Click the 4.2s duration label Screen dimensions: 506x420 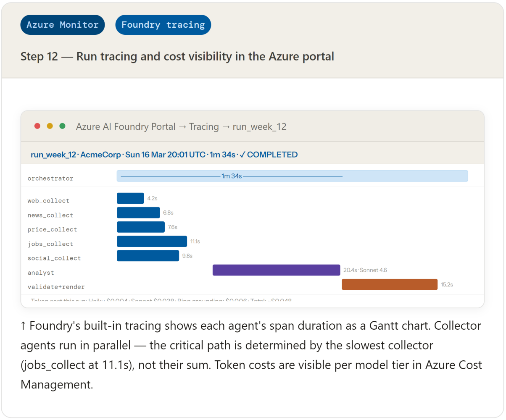pyautogui.click(x=152, y=198)
